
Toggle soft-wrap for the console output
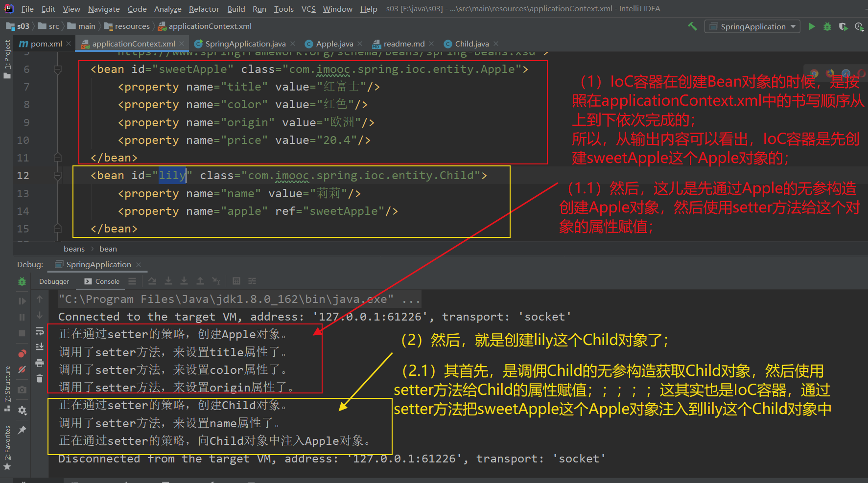pos(40,331)
